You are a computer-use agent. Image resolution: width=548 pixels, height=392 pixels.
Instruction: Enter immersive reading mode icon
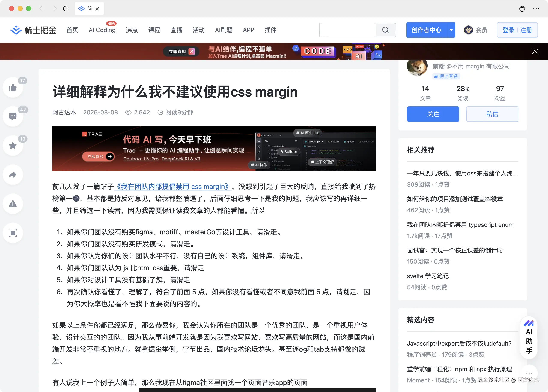pyautogui.click(x=13, y=233)
